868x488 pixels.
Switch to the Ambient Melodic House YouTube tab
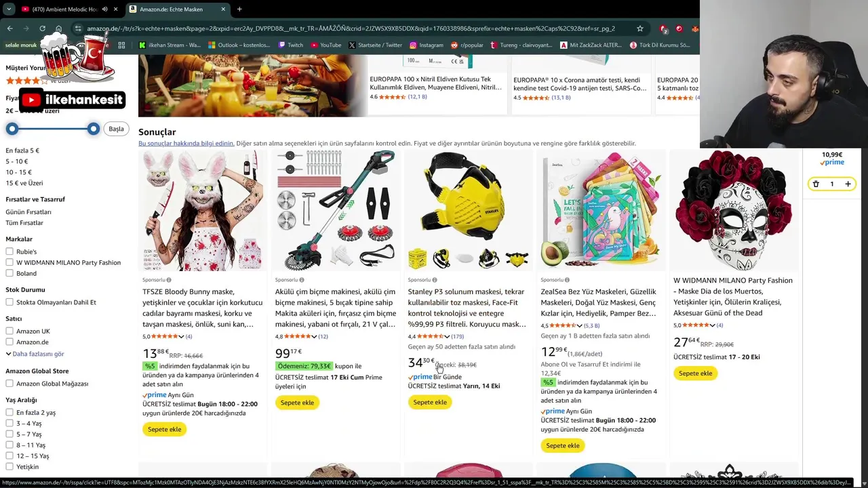[68, 9]
